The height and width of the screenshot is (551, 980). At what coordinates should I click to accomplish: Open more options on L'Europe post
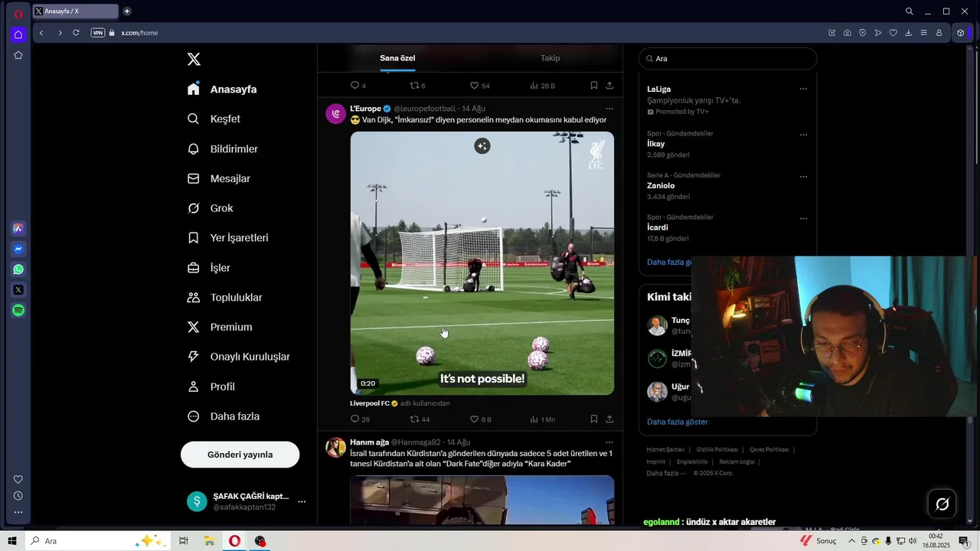pos(609,109)
